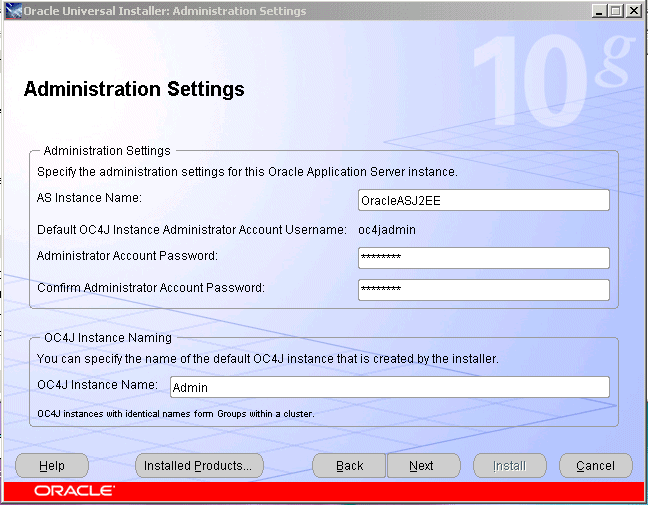Minimize the installer window
Image resolution: width=648 pixels, height=505 pixels.
pos(599,11)
